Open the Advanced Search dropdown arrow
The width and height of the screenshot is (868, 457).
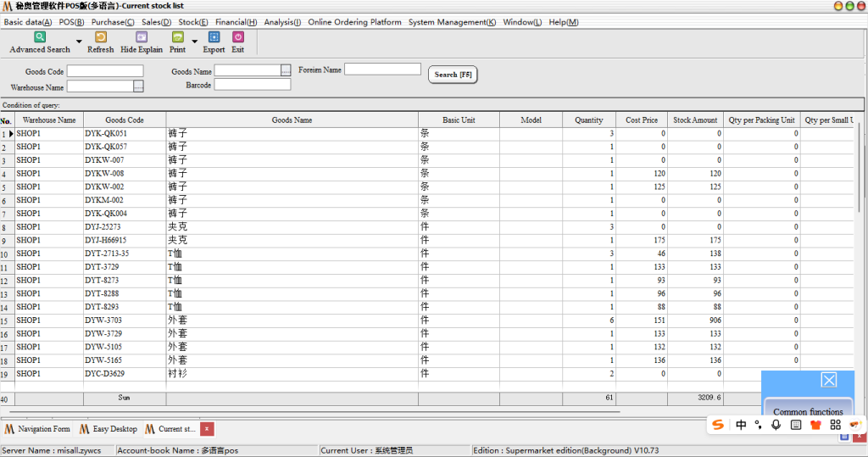[79, 41]
